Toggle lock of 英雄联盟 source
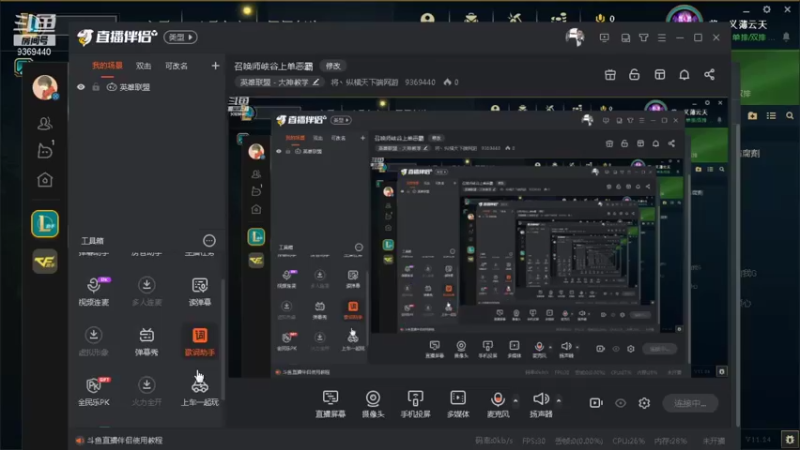 96,87
